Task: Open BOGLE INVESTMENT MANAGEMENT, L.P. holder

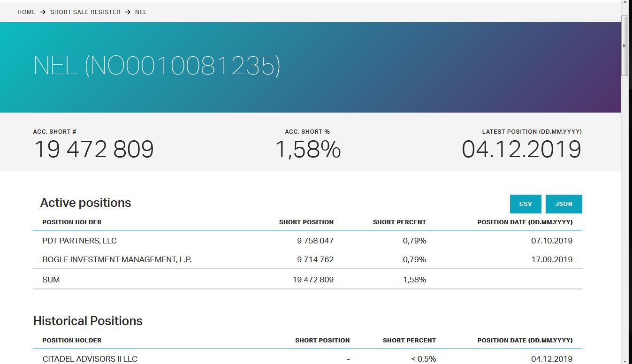Action: [x=117, y=260]
